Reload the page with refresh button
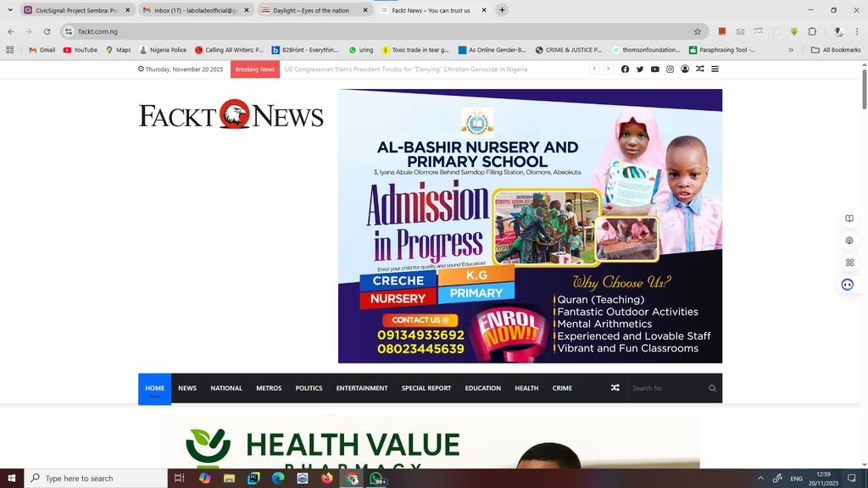This screenshot has height=488, width=868. click(x=47, y=31)
